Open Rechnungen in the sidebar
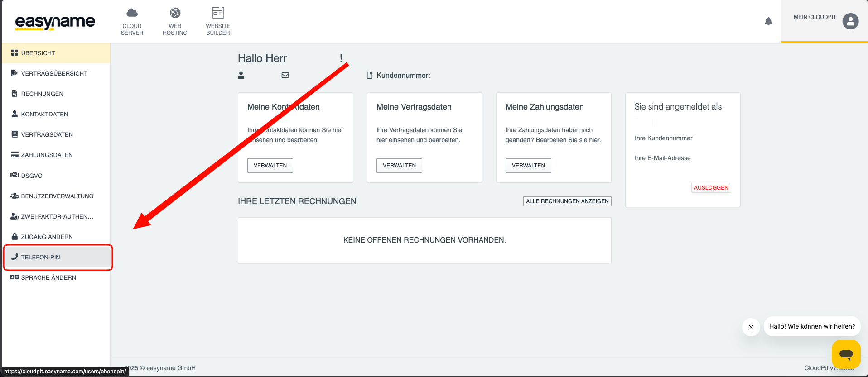Image resolution: width=868 pixels, height=377 pixels. click(x=42, y=94)
